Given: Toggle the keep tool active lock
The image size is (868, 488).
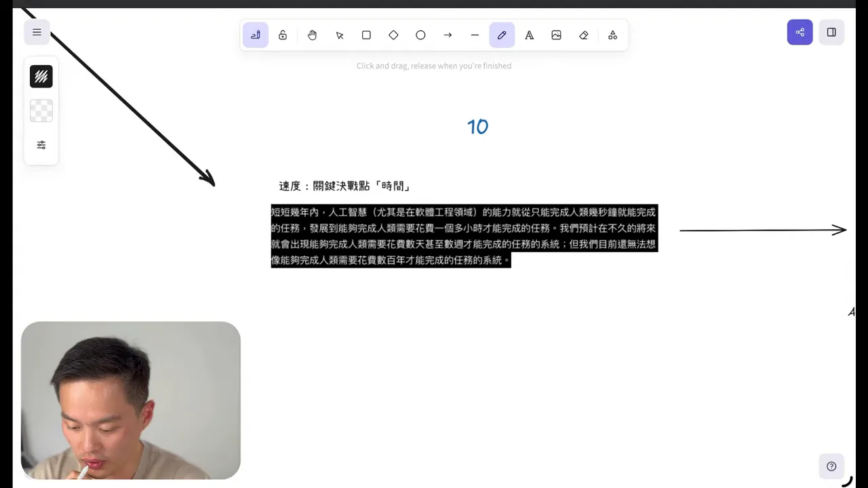Looking at the screenshot, I should click(x=283, y=35).
